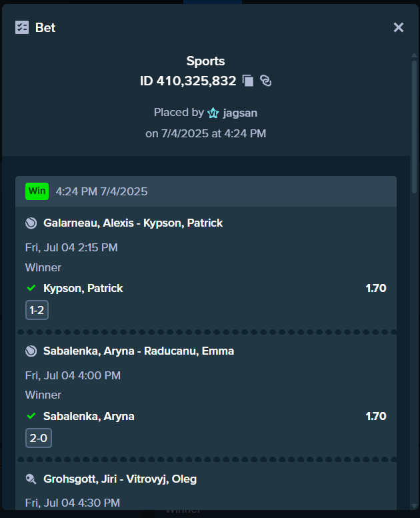Open jagsan's user profile

pyautogui.click(x=240, y=113)
